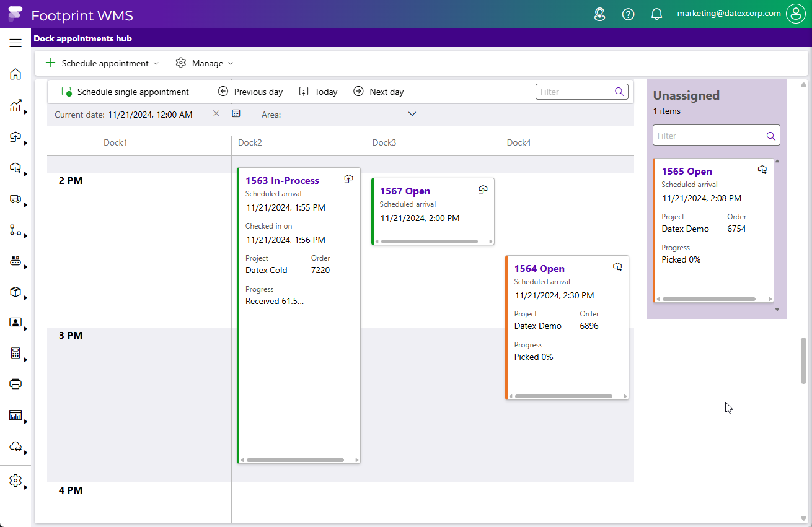This screenshot has width=812, height=527.
Task: Advance to Next day
Action: pyautogui.click(x=379, y=92)
